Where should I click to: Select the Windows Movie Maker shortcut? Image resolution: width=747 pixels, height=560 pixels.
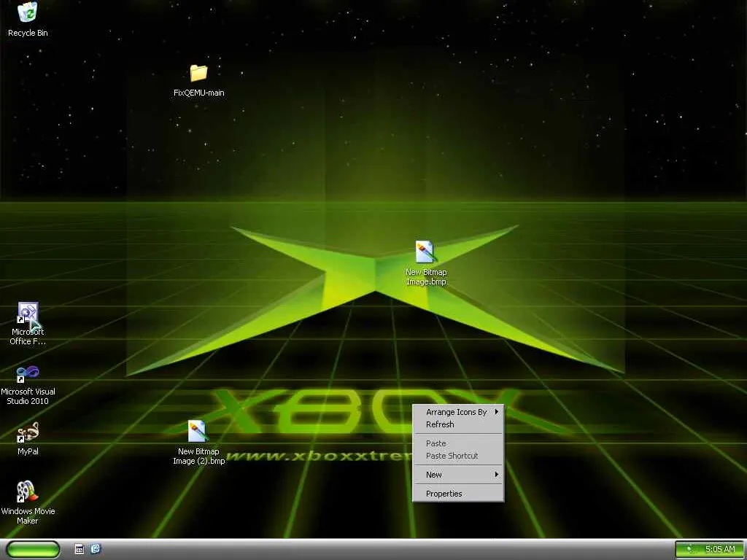[28, 492]
